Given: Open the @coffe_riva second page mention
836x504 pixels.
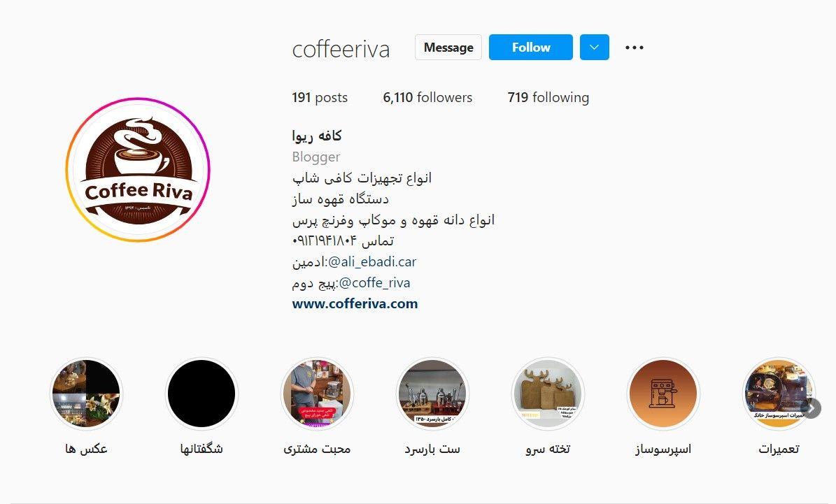Looking at the screenshot, I should [374, 283].
